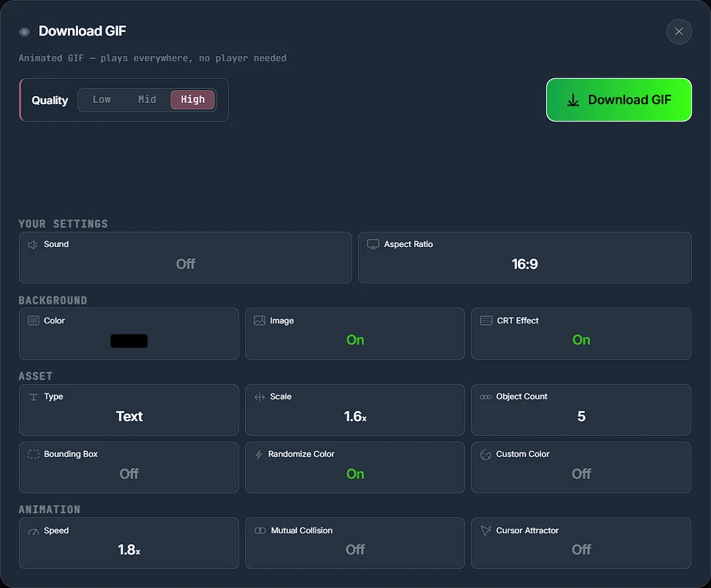Click the Custom Color label
The width and height of the screenshot is (711, 588).
pos(522,454)
